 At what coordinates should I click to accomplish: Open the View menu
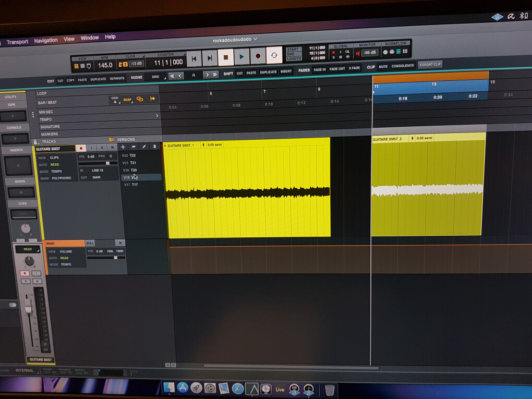tap(69, 39)
